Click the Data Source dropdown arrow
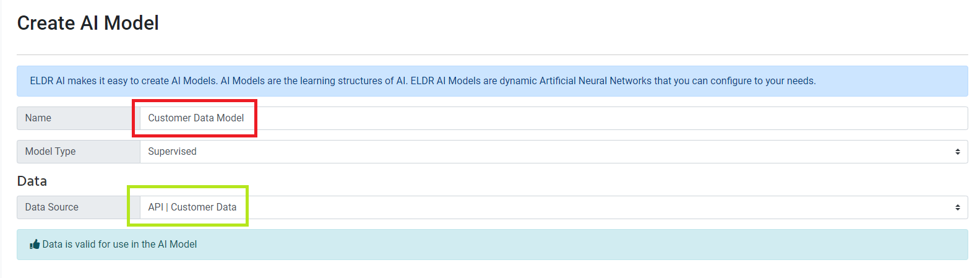 coord(957,207)
